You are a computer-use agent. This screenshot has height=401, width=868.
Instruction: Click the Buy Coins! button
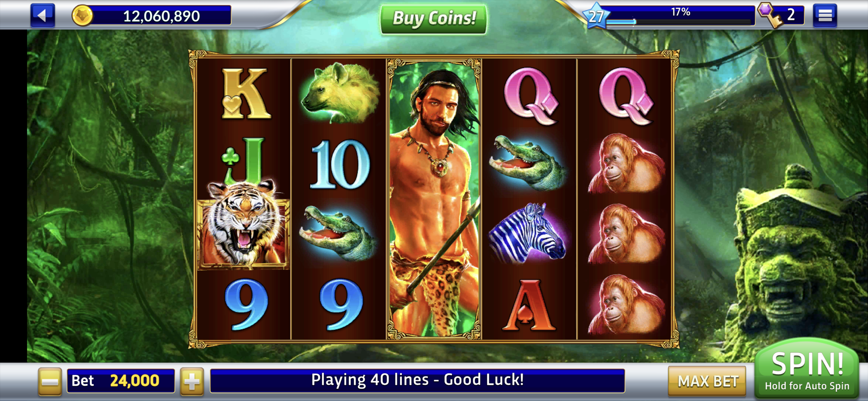coord(434,19)
